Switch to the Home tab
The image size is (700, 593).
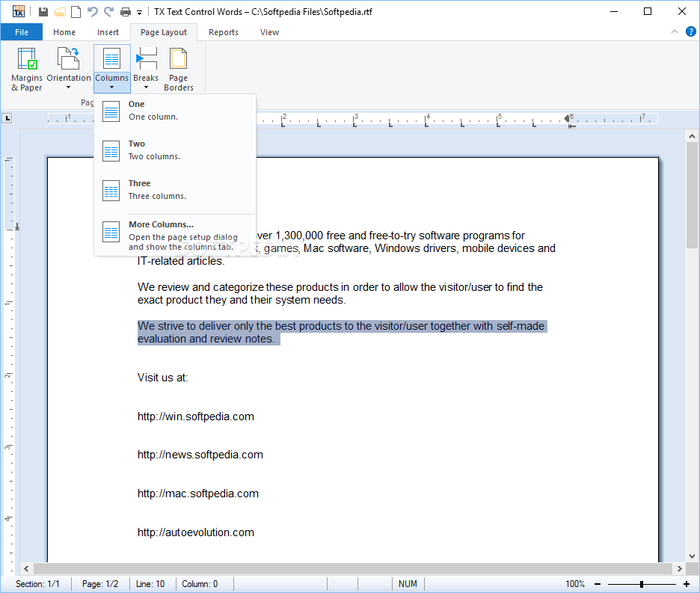point(64,32)
